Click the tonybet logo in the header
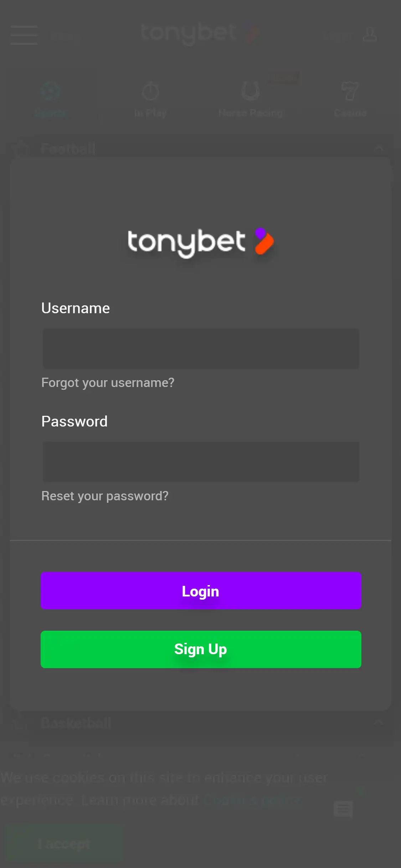 [200, 33]
